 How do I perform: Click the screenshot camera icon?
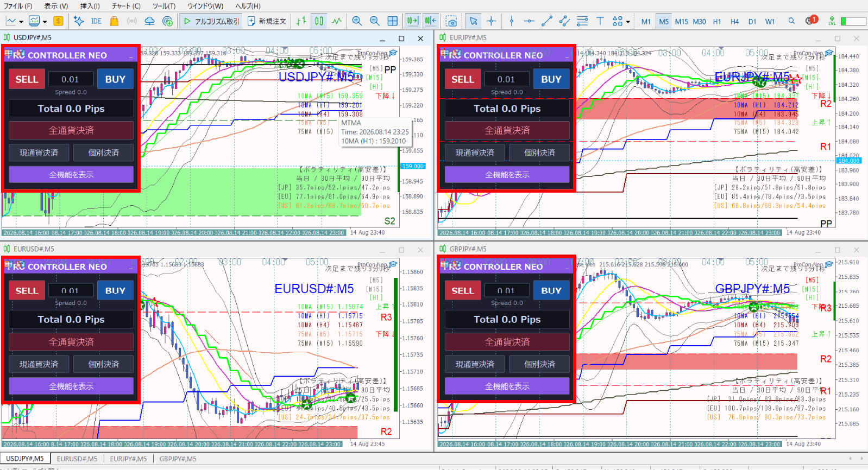click(451, 21)
